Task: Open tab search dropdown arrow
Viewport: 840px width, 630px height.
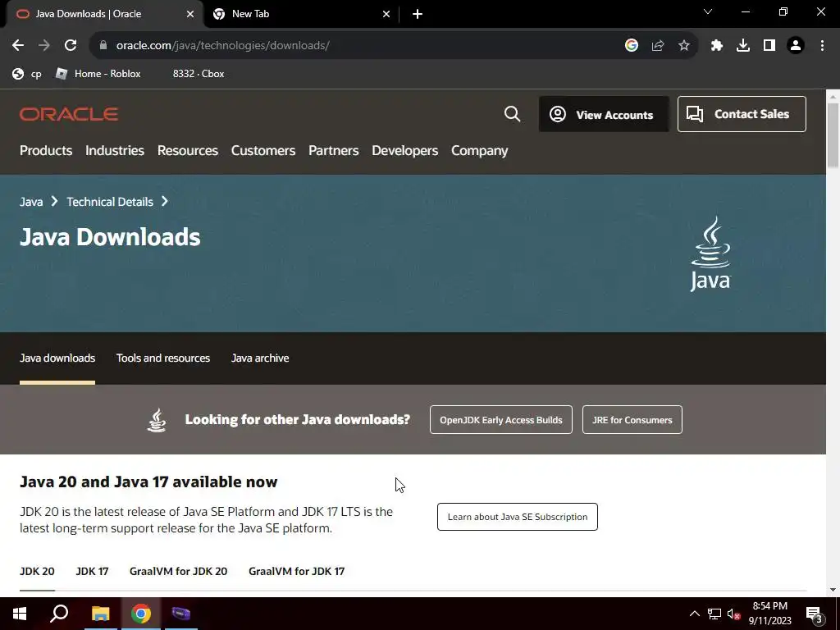Action: click(708, 11)
